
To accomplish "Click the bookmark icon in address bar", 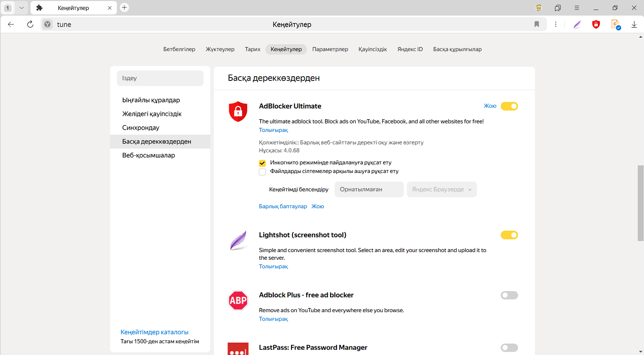I will point(537,24).
